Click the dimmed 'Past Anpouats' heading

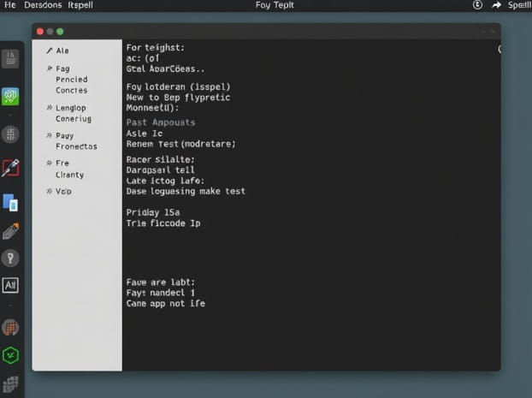click(161, 122)
